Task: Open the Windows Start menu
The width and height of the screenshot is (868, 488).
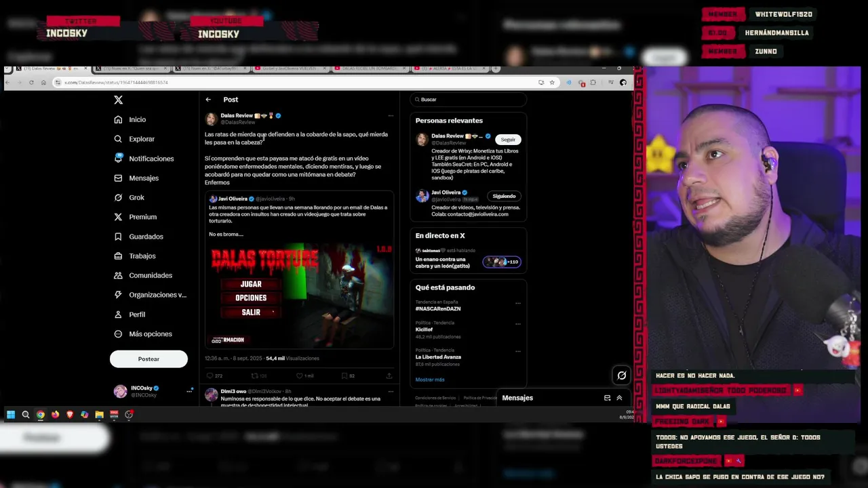Action: (x=11, y=415)
